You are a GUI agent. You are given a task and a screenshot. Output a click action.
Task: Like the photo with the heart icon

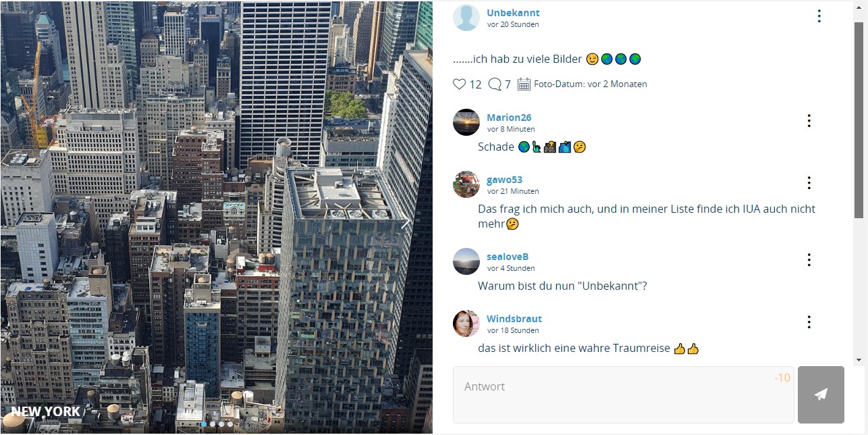[x=459, y=84]
